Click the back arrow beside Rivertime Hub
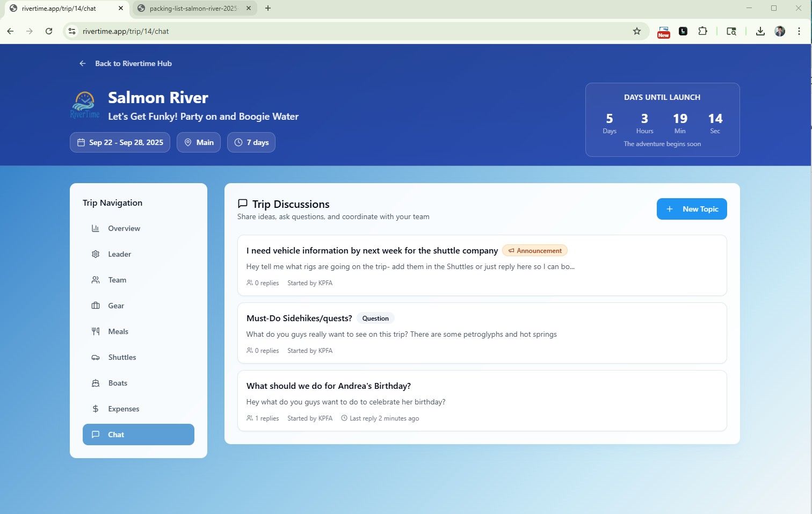This screenshot has width=812, height=514. [x=83, y=63]
